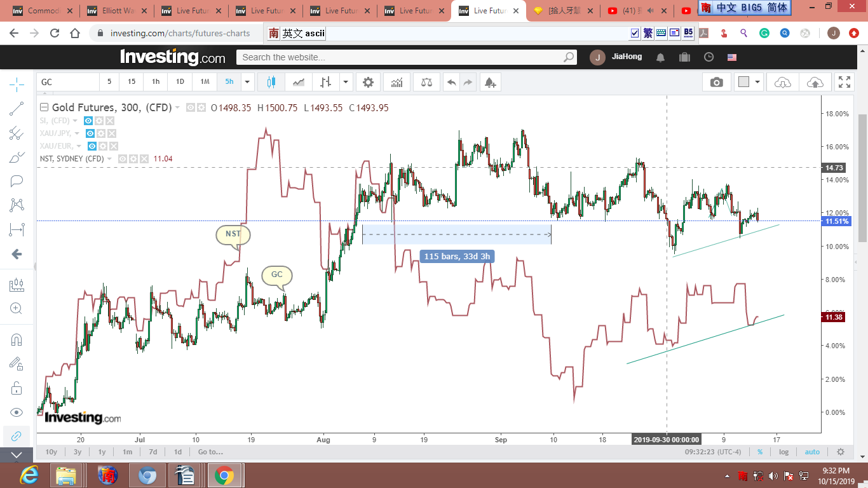Expand XAU/JPY legend dropdown arrow
868x488 pixels.
point(78,133)
